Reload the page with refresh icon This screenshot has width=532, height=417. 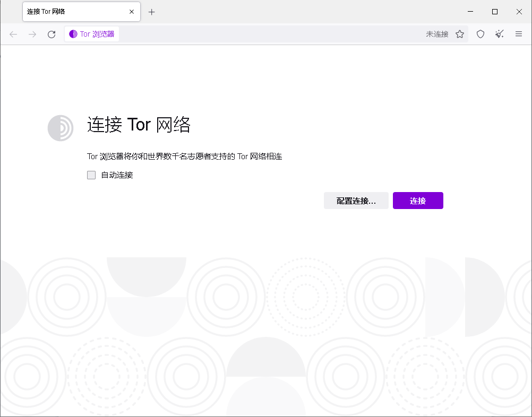[x=52, y=34]
